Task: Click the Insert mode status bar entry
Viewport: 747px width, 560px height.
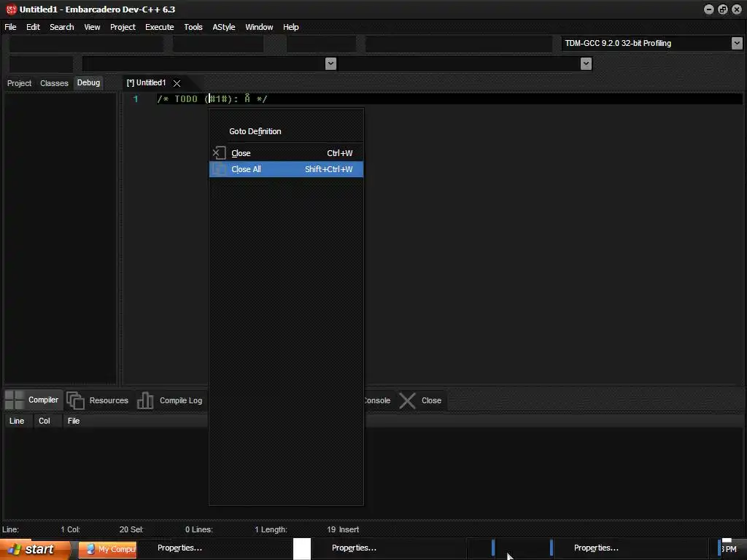Action: (x=349, y=529)
